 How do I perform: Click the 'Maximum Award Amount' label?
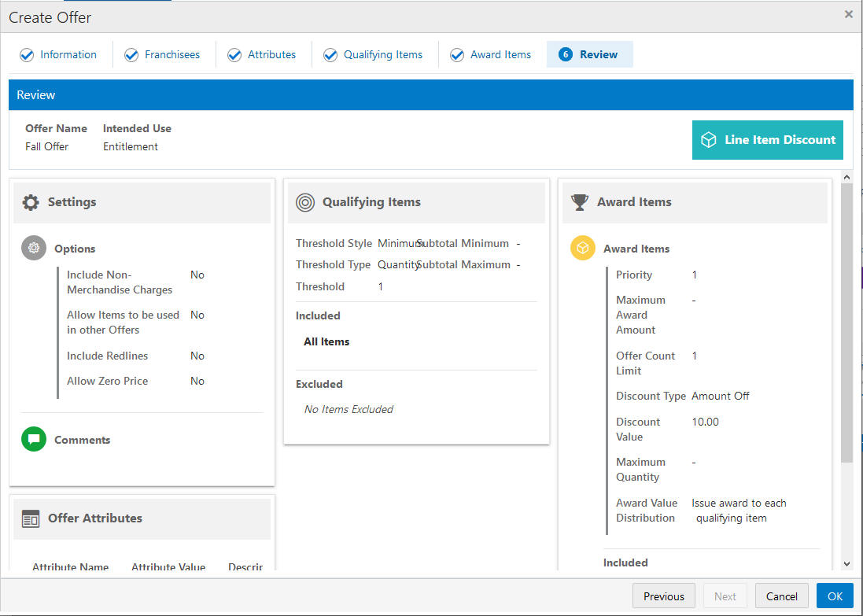[x=640, y=315]
